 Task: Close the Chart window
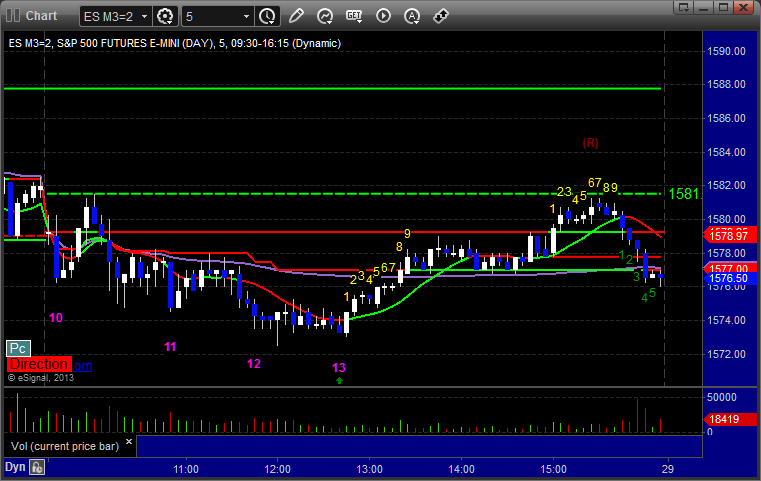744,7
